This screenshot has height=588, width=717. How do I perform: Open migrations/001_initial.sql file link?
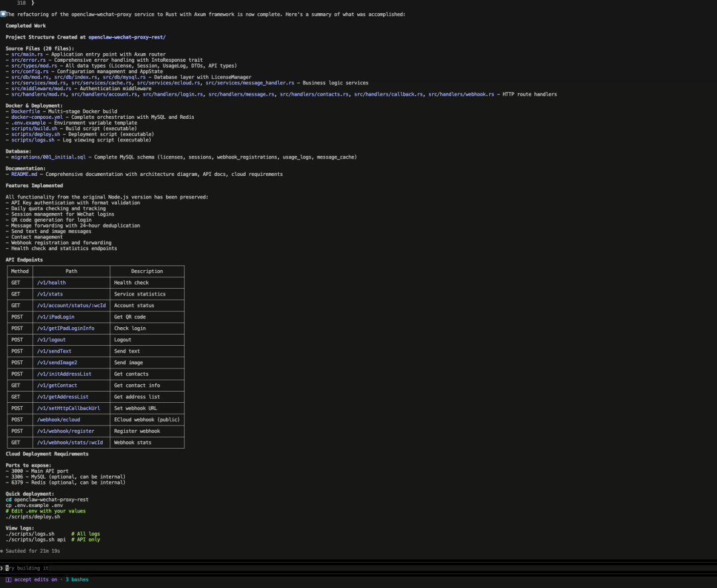pyautogui.click(x=48, y=157)
